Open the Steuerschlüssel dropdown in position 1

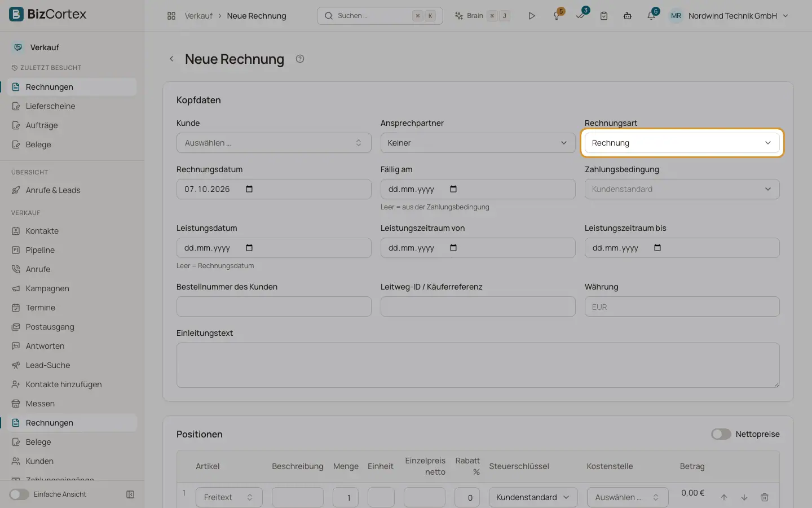pyautogui.click(x=533, y=497)
